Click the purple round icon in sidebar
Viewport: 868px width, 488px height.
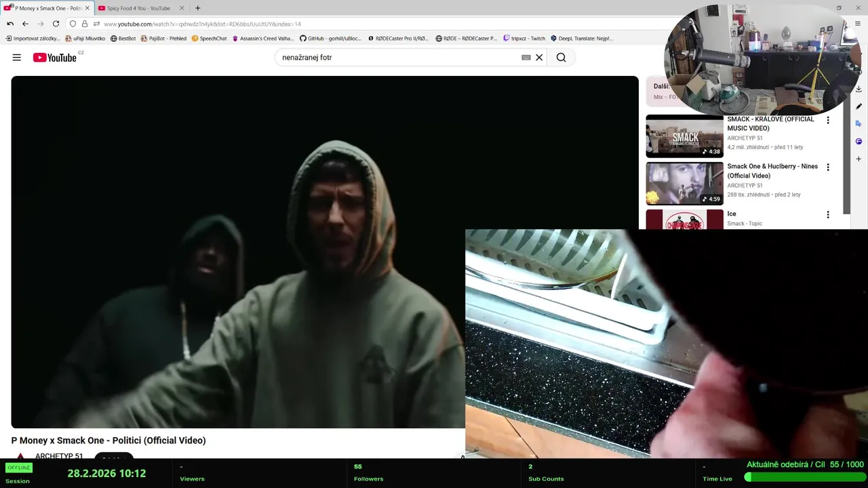[x=859, y=142]
